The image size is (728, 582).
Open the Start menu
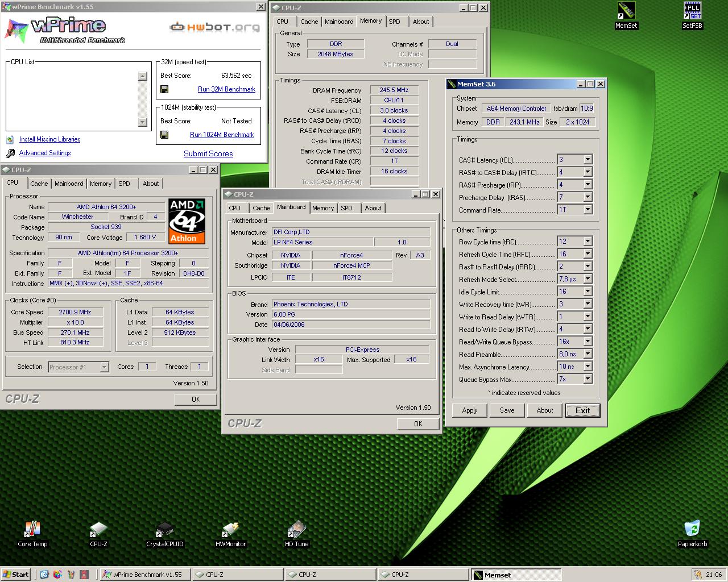click(x=16, y=575)
